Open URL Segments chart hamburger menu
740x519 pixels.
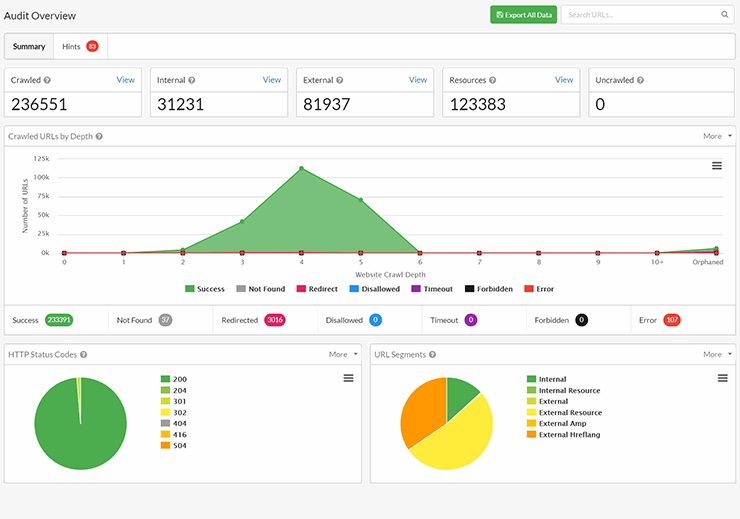[x=723, y=378]
